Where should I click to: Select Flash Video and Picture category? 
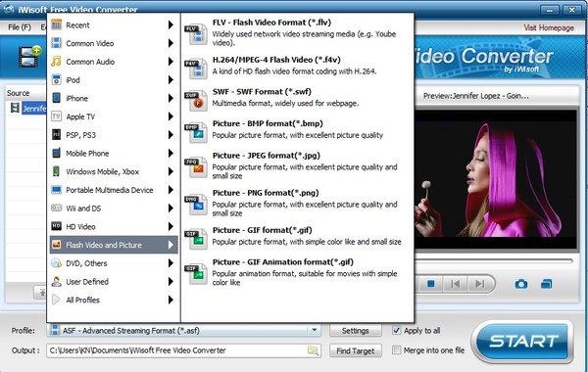tap(114, 245)
